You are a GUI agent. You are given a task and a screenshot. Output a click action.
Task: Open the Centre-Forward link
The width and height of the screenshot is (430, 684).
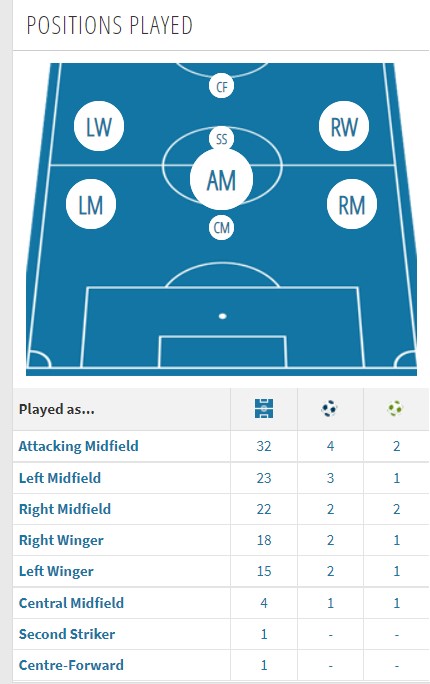[71, 665]
